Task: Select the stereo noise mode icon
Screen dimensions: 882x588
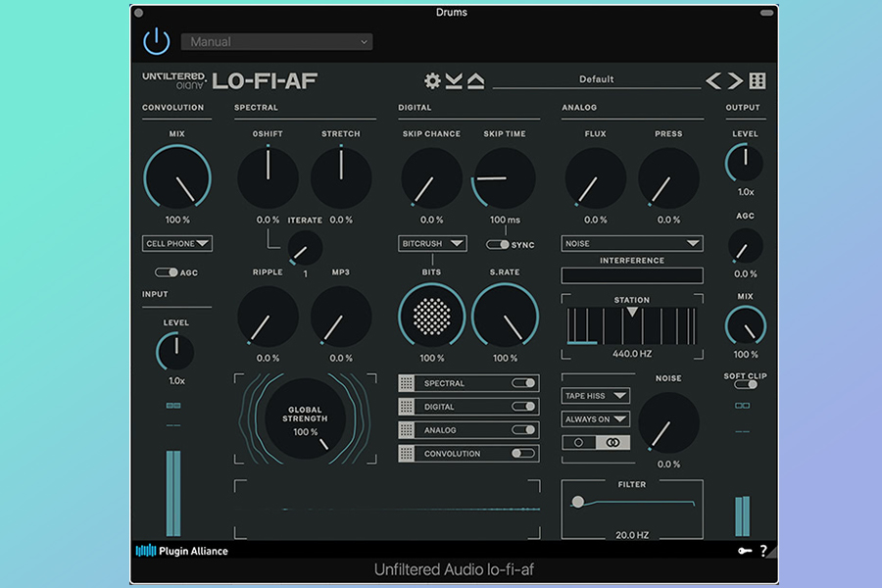Action: (613, 443)
